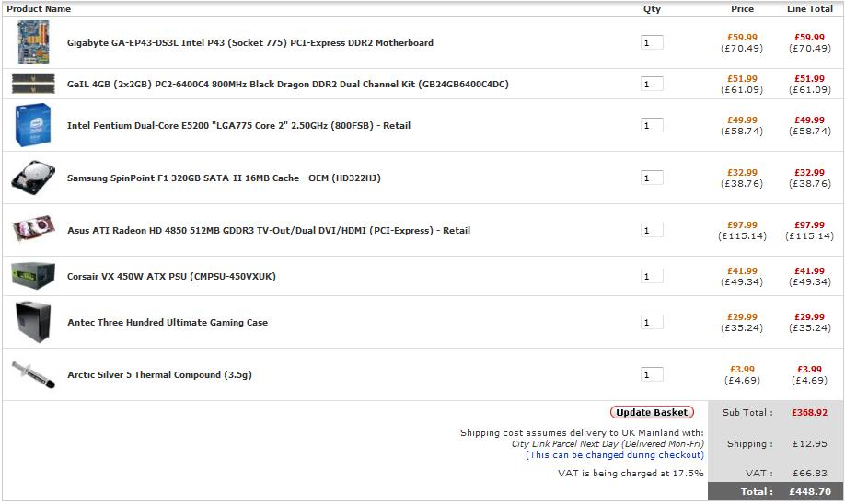This screenshot has width=845, height=504.
Task: Click the quantity box for Samsung SpinPoint F1
Action: coord(652,178)
